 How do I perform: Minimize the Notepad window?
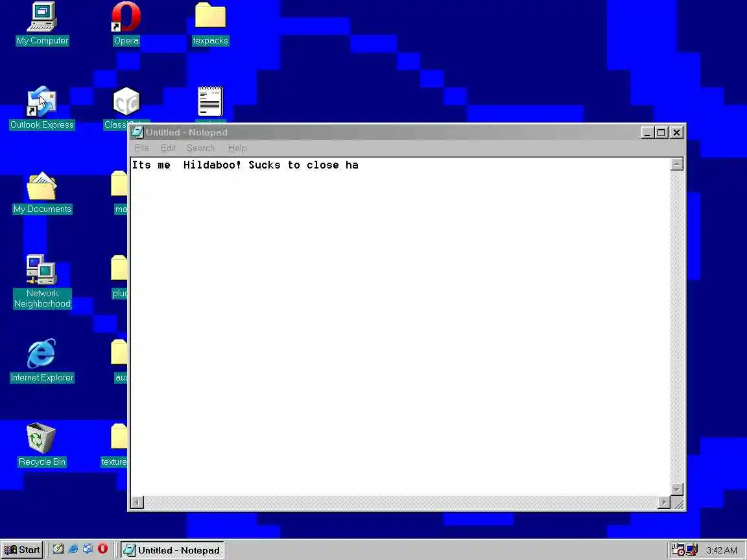(647, 132)
